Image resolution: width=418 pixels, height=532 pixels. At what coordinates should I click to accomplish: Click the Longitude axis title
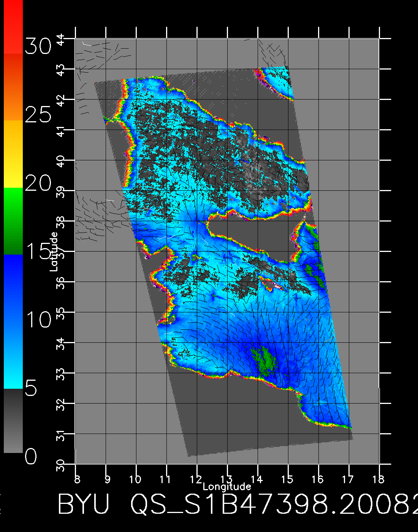pyautogui.click(x=227, y=487)
